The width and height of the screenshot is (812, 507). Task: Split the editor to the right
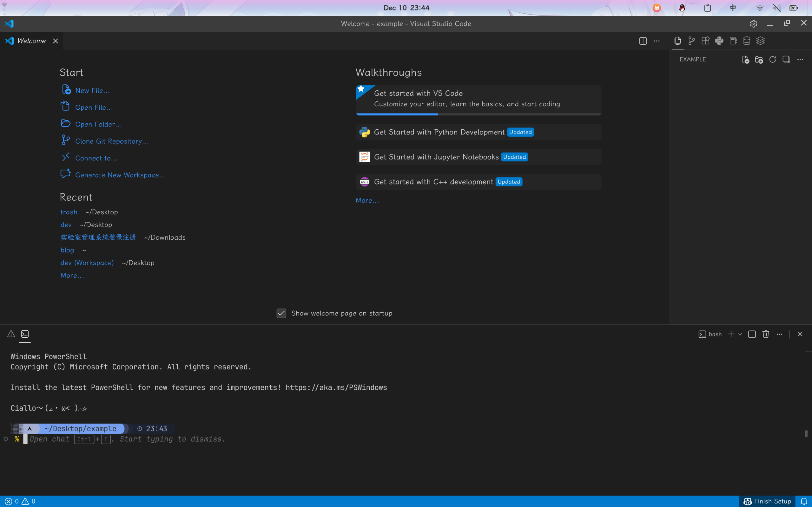(x=643, y=41)
